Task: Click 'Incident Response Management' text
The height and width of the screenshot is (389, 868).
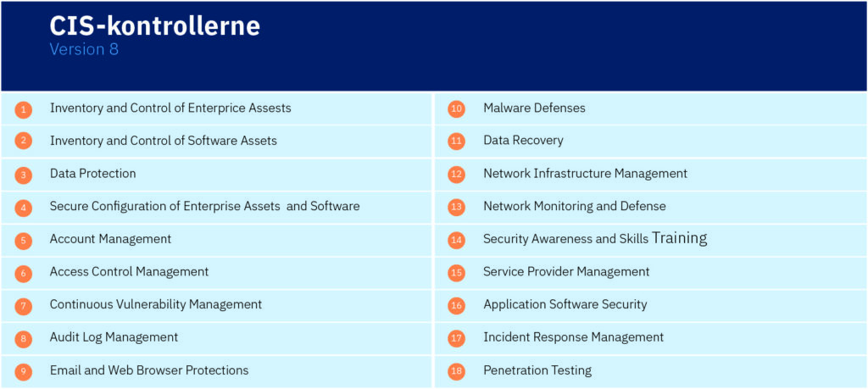Action: [x=574, y=337]
